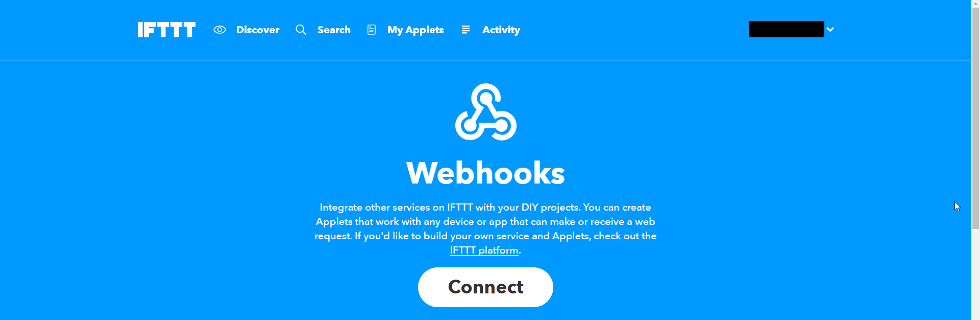The width and height of the screenshot is (980, 320).
Task: Click the Search magnifier icon
Action: (301, 30)
